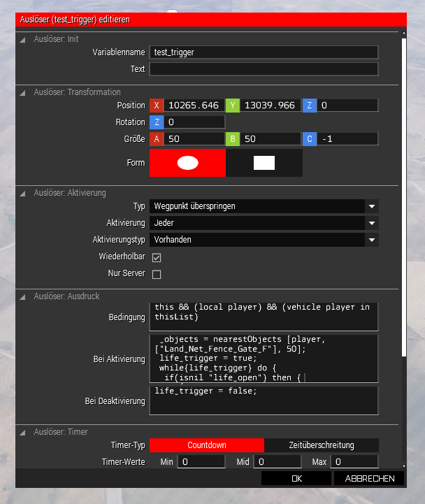425x504 pixels.
Task: Click the Größe C value -1
Action: (x=347, y=139)
